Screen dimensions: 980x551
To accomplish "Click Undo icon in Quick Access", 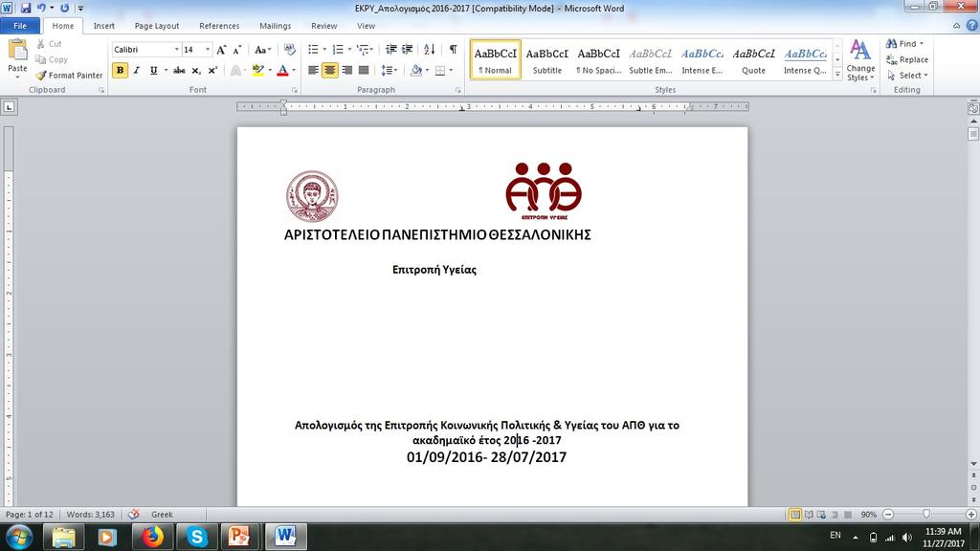I will coord(41,8).
